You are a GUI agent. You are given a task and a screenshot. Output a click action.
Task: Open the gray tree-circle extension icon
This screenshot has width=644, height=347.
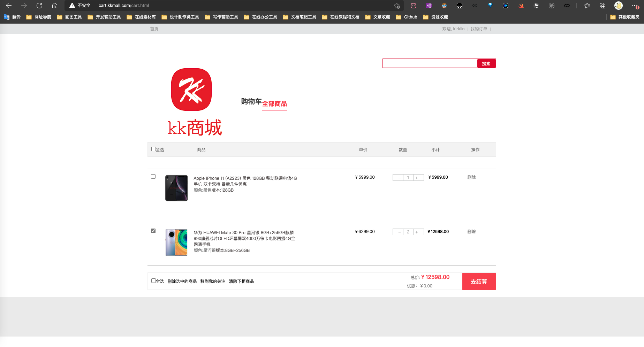pos(552,6)
